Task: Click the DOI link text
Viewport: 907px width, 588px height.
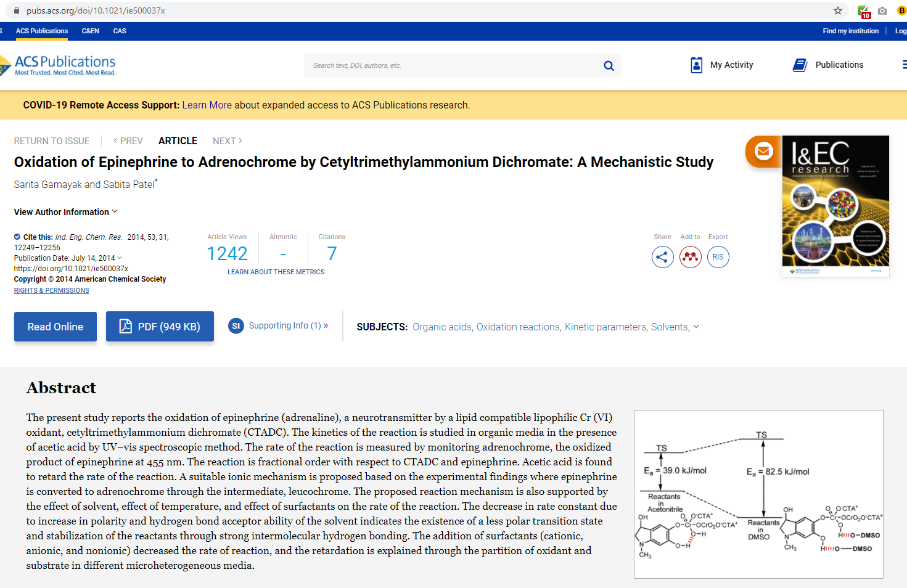Action: pos(71,269)
